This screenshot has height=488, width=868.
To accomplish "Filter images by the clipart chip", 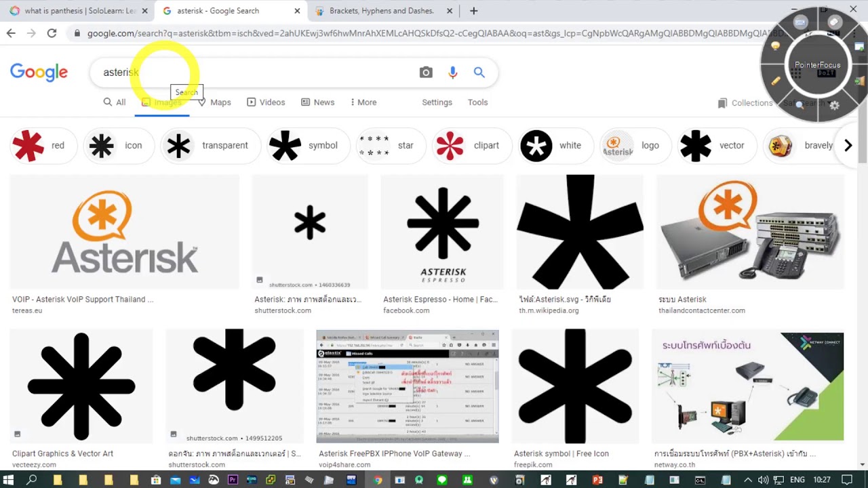I will point(471,145).
